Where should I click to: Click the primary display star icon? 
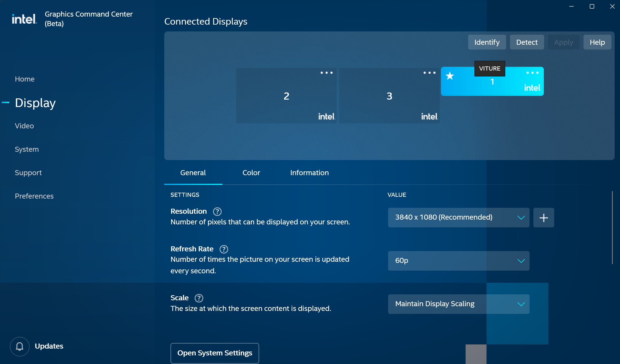450,76
